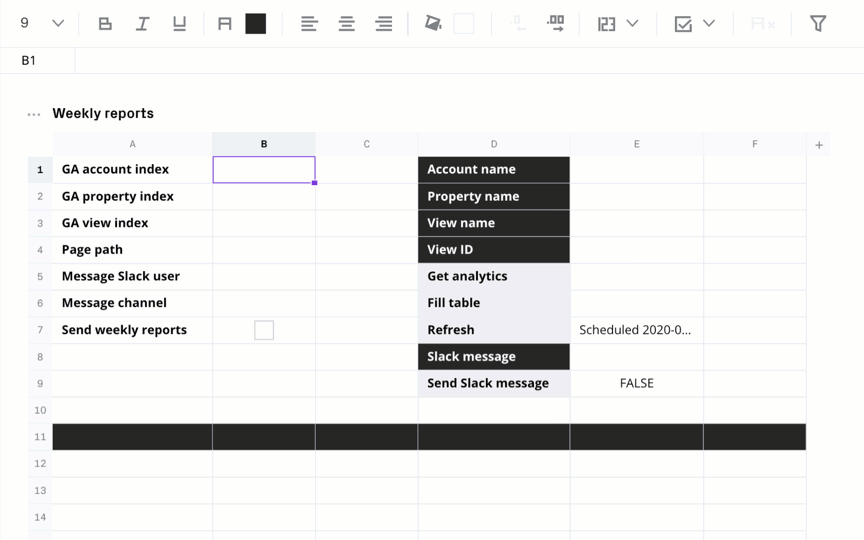Click the 'Get analytics' cell

pyautogui.click(x=494, y=277)
